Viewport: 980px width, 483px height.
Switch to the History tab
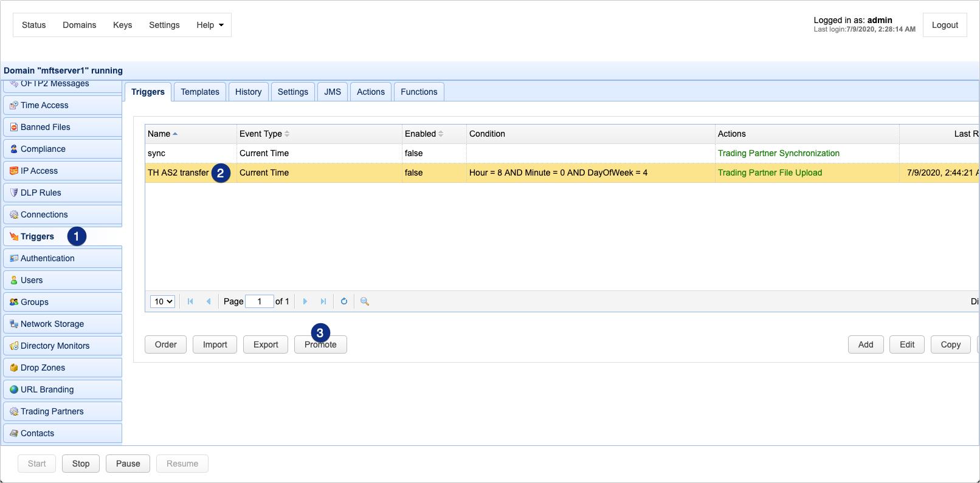pyautogui.click(x=249, y=92)
